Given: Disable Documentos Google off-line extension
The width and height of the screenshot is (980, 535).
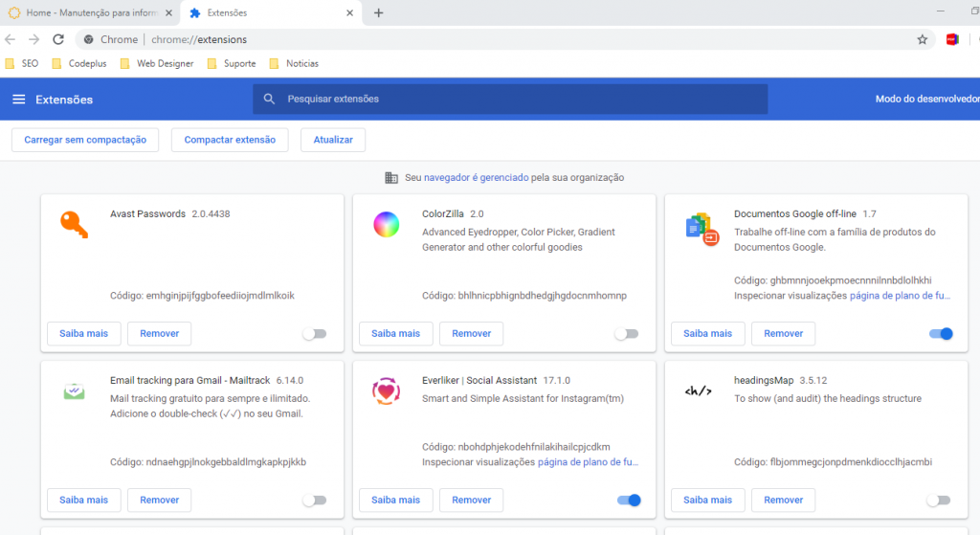Looking at the screenshot, I should coord(941,334).
